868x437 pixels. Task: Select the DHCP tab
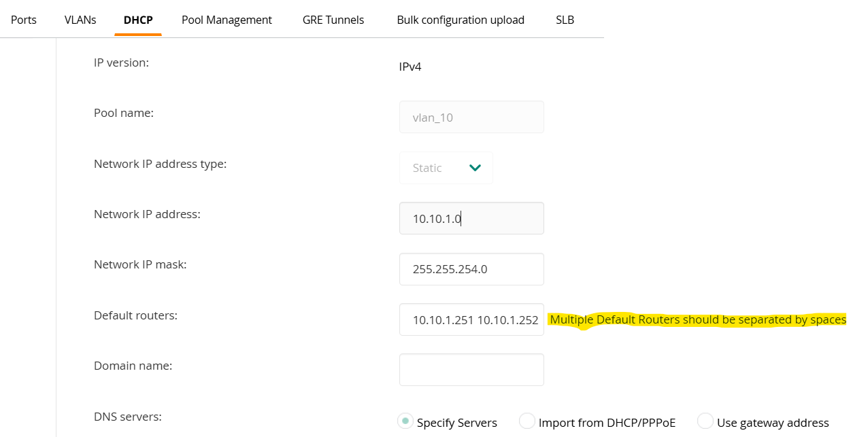(138, 20)
